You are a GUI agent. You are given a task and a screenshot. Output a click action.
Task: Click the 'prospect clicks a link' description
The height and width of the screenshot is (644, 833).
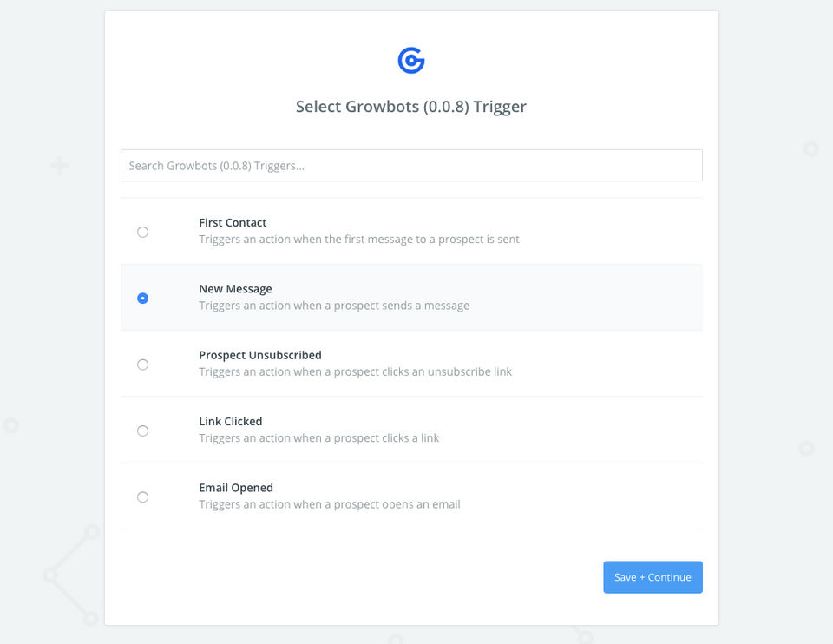tap(319, 438)
